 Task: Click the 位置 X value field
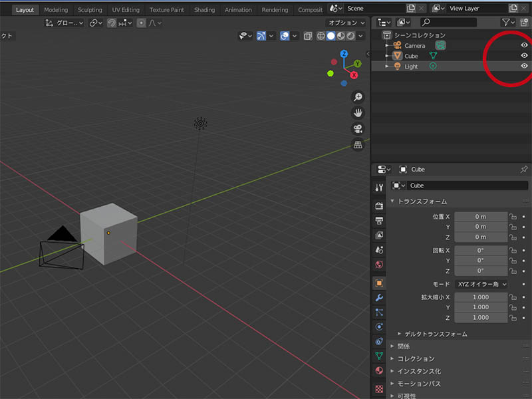point(480,217)
